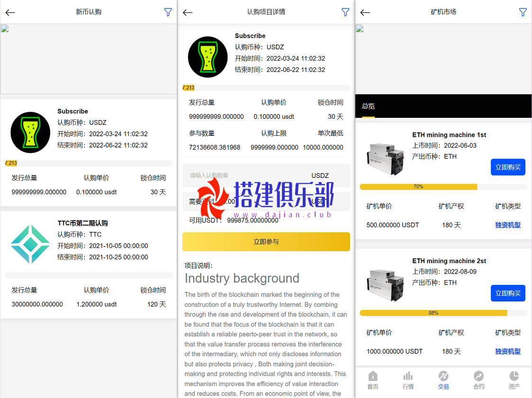
Task: Go back from the 认购项目详情 screen
Action: [188, 13]
